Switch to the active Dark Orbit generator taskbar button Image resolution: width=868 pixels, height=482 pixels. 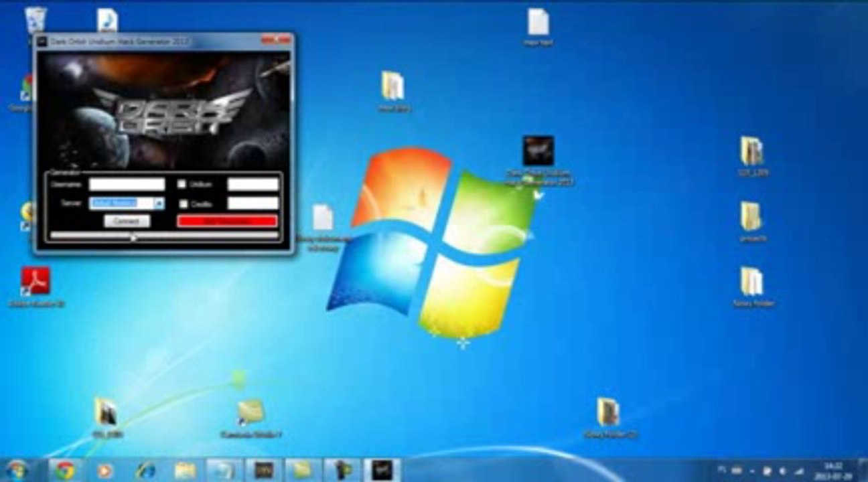pos(382,470)
